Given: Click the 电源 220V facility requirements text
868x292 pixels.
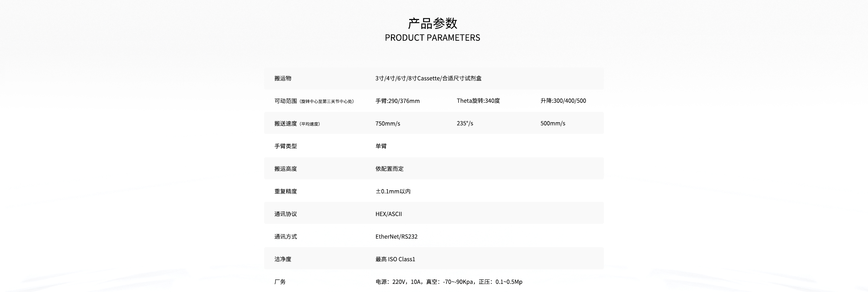Looking at the screenshot, I should click(x=449, y=282).
